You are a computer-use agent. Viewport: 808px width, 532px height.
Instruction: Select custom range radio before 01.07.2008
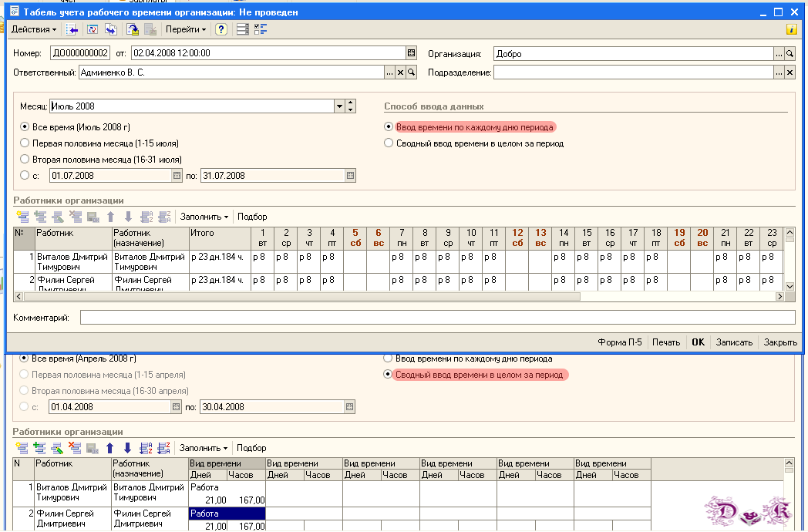(x=24, y=175)
